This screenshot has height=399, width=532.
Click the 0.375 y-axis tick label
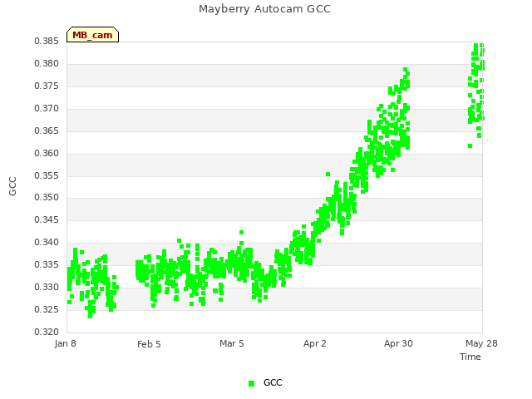[x=47, y=86]
